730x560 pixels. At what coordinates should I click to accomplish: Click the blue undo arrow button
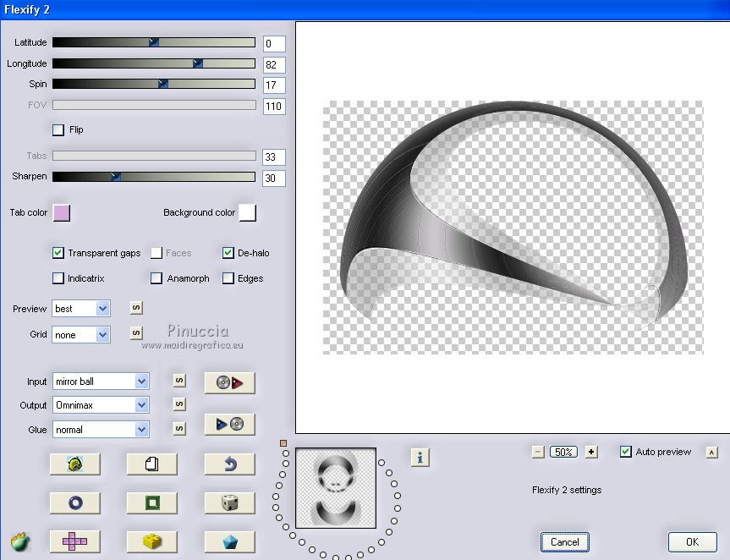click(x=229, y=464)
